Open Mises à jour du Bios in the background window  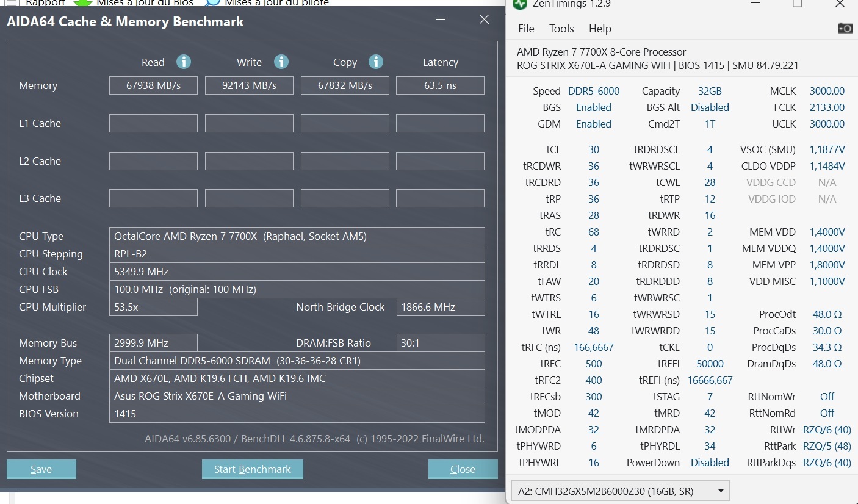pyautogui.click(x=145, y=3)
